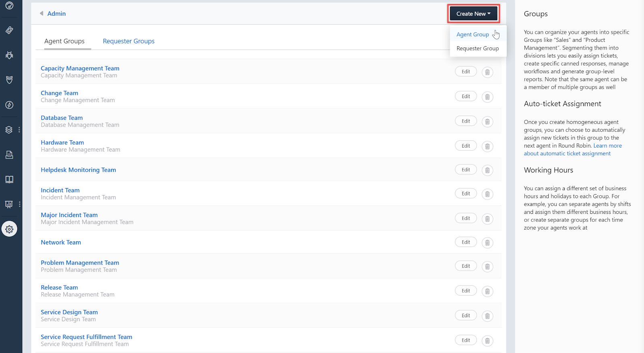Edit the Service Request Fulfillment Team group
644x353 pixels.
click(x=466, y=340)
